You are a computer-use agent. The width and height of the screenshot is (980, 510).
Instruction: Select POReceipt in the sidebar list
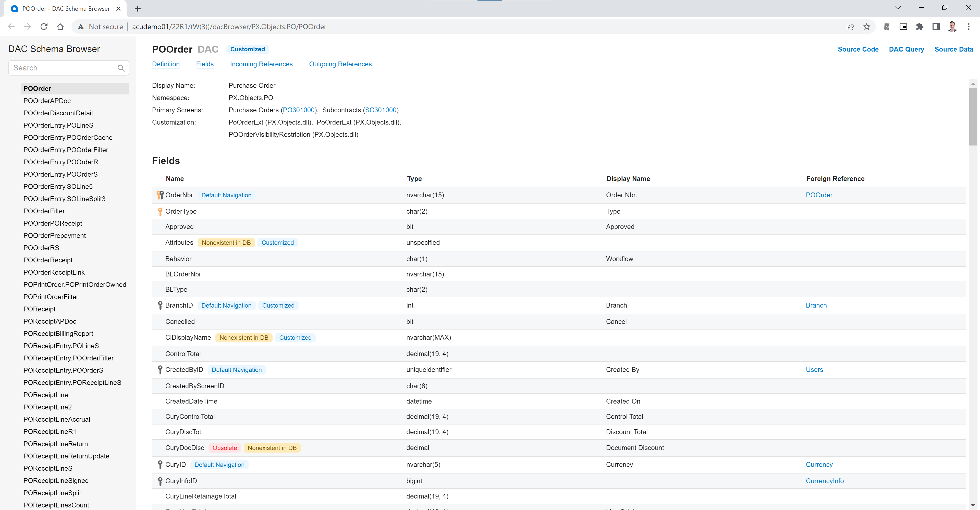(x=40, y=309)
